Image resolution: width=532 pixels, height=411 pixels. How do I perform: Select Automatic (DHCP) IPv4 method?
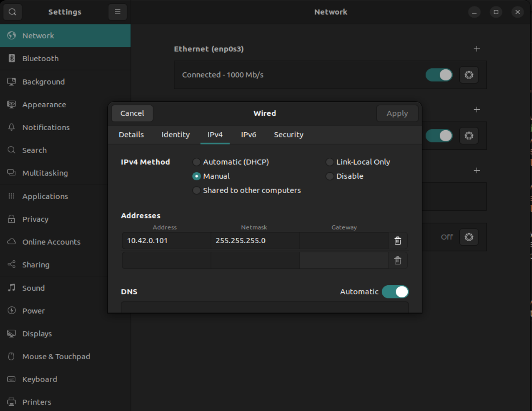(197, 162)
